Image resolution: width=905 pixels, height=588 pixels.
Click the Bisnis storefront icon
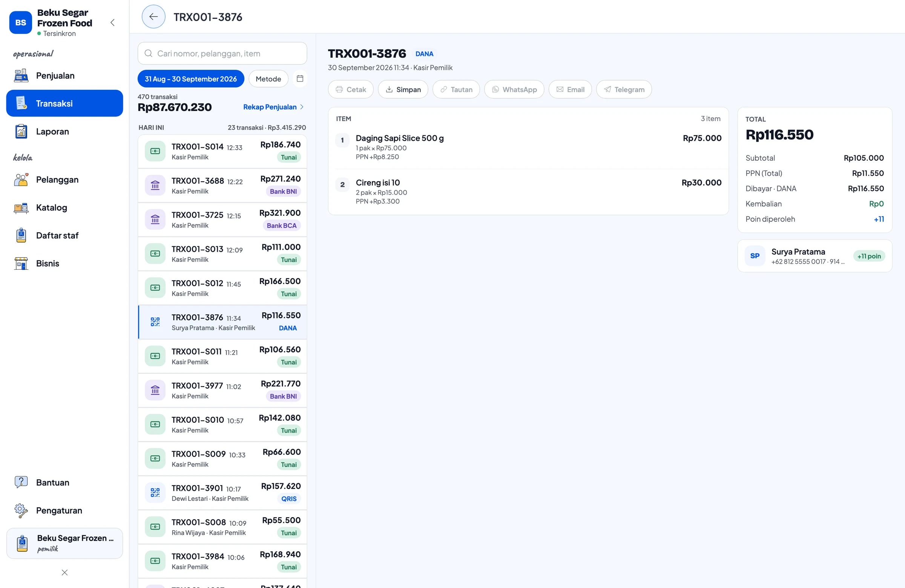(x=21, y=264)
